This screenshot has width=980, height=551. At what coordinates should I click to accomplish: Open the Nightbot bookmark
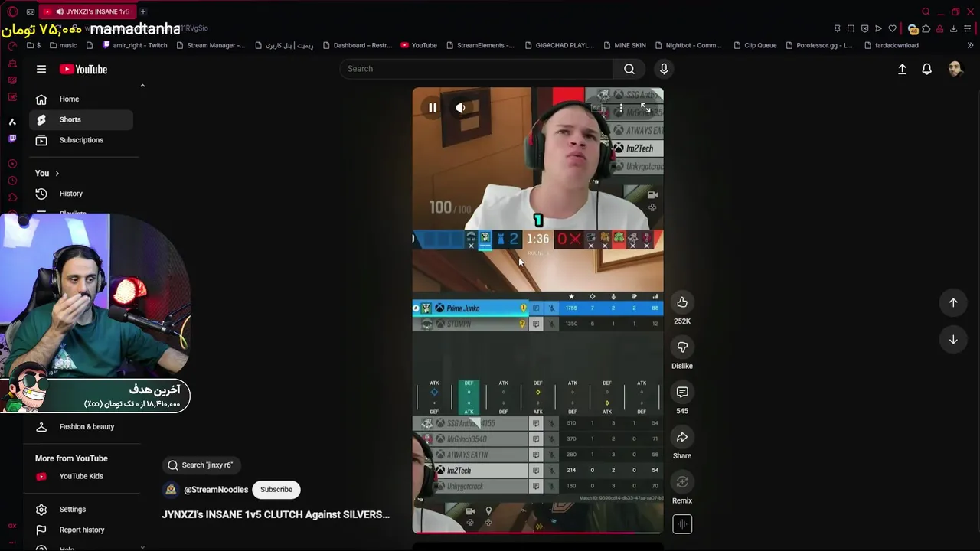pos(688,45)
